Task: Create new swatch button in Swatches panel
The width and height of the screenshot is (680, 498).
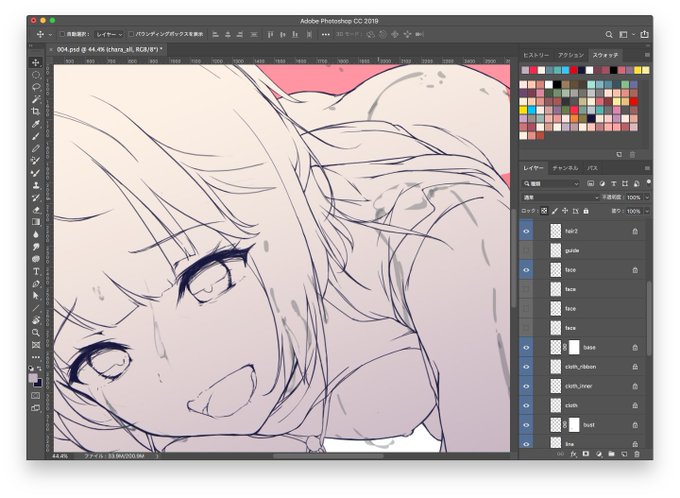Action: pos(619,154)
